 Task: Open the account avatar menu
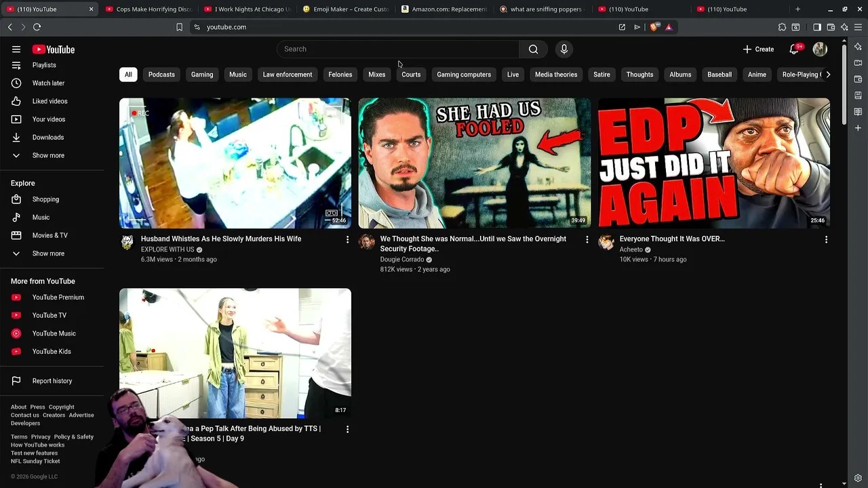820,49
